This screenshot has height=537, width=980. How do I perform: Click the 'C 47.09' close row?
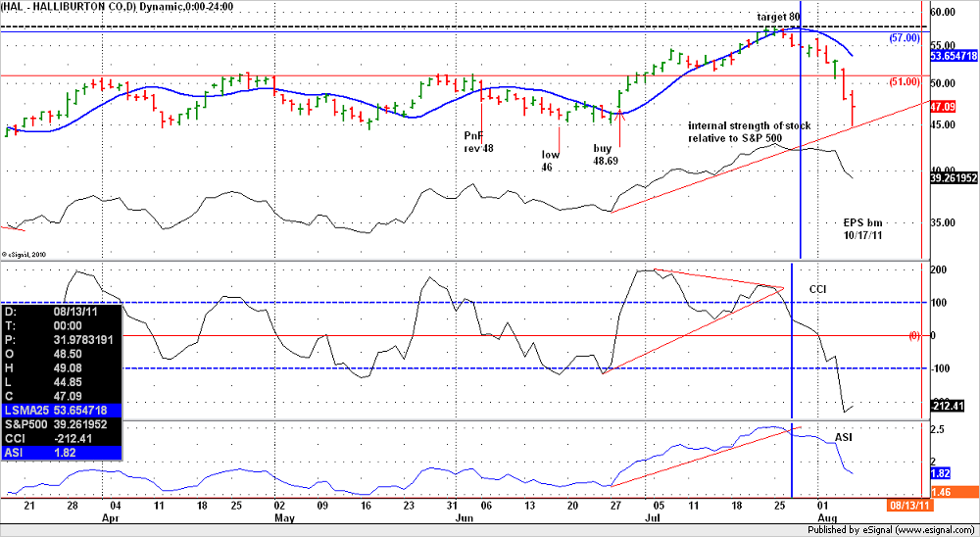click(62, 396)
